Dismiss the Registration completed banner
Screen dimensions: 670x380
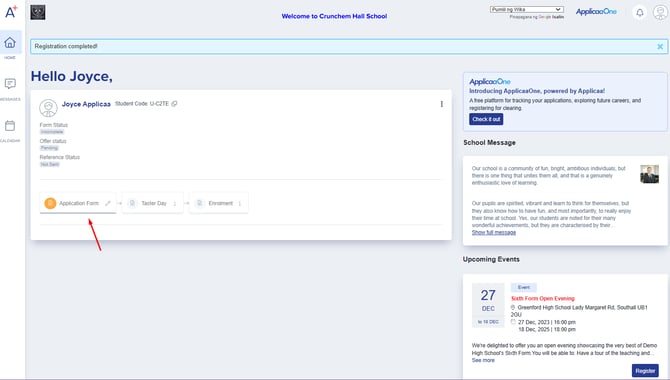click(660, 47)
